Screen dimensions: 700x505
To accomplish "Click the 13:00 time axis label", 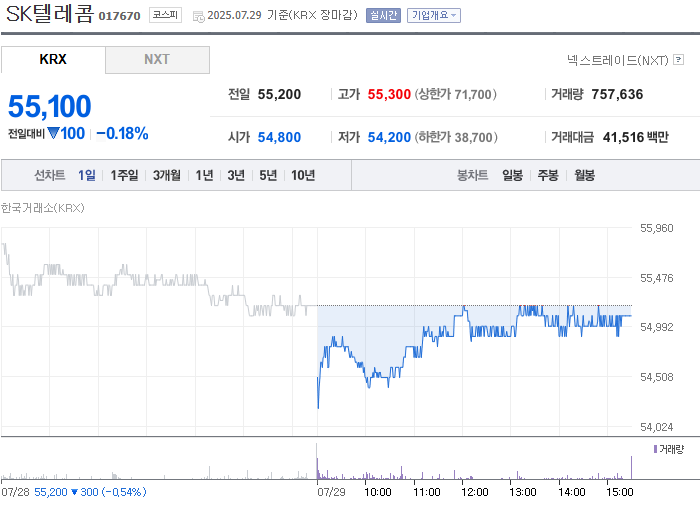I will (x=523, y=492).
